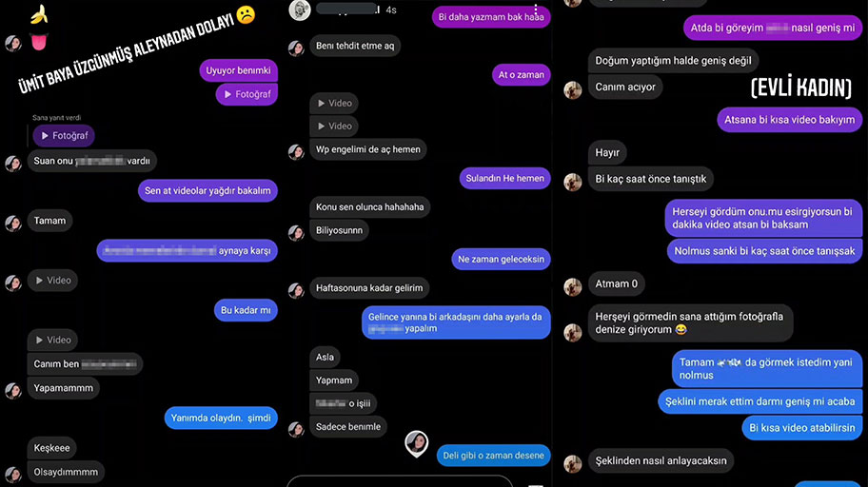This screenshot has width=868, height=487.
Task: Select the 'Keşkeee' received message bubble
Action: pyautogui.click(x=52, y=448)
